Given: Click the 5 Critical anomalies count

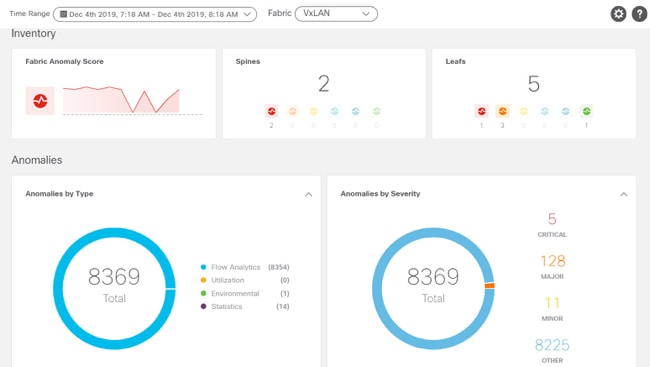Looking at the screenshot, I should 552,219.
